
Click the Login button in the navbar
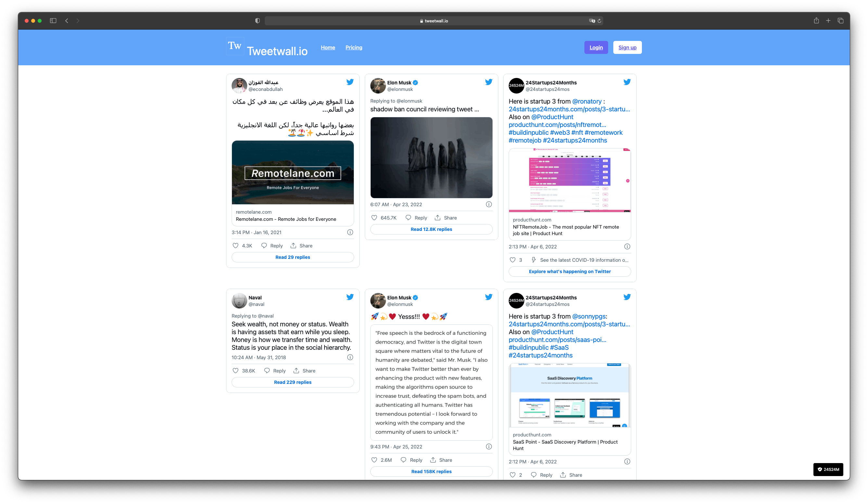[x=596, y=47]
